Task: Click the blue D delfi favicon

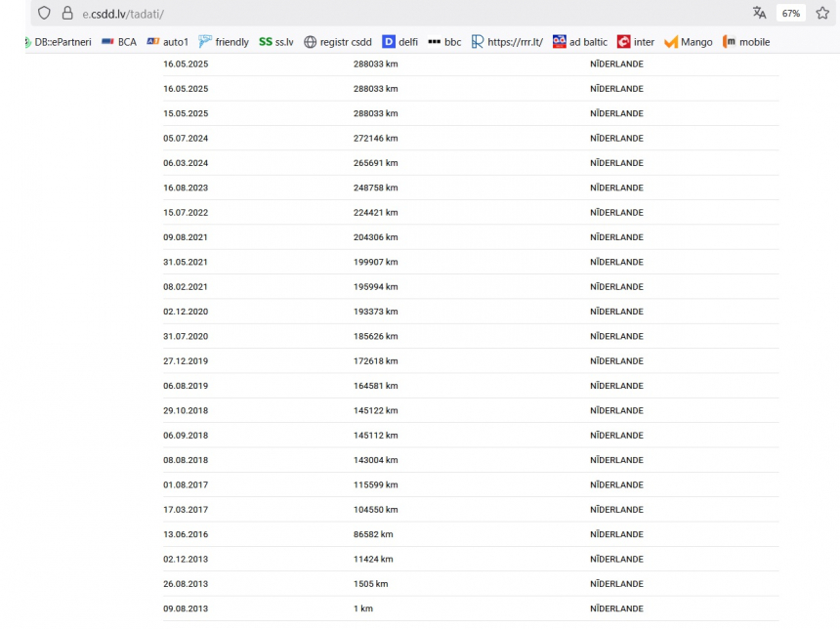Action: click(x=389, y=42)
